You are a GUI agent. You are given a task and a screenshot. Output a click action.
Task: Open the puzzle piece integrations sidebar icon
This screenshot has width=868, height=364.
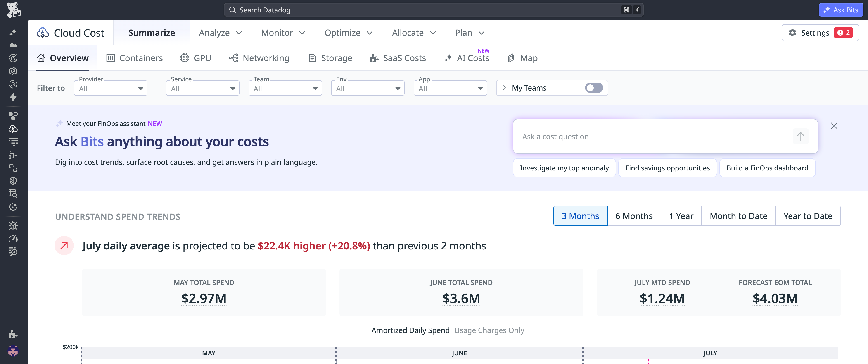pyautogui.click(x=13, y=334)
